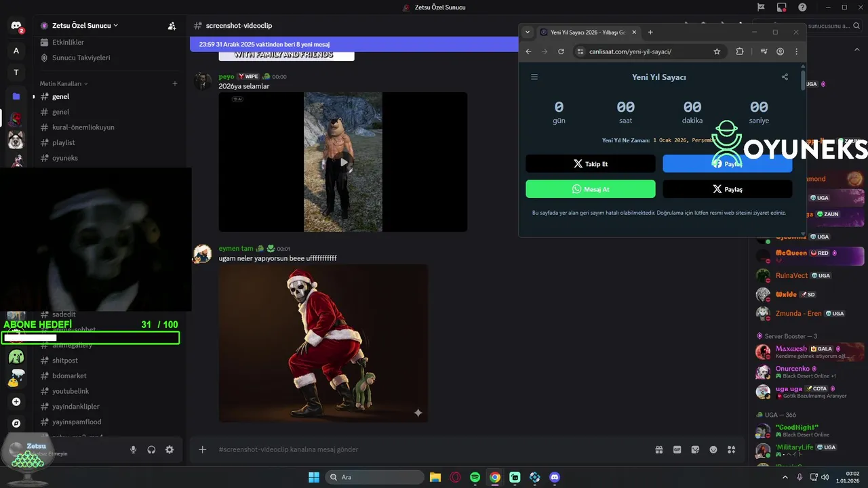Image resolution: width=868 pixels, height=488 pixels.
Task: Open member Maxwesh in member list
Action: (810, 352)
